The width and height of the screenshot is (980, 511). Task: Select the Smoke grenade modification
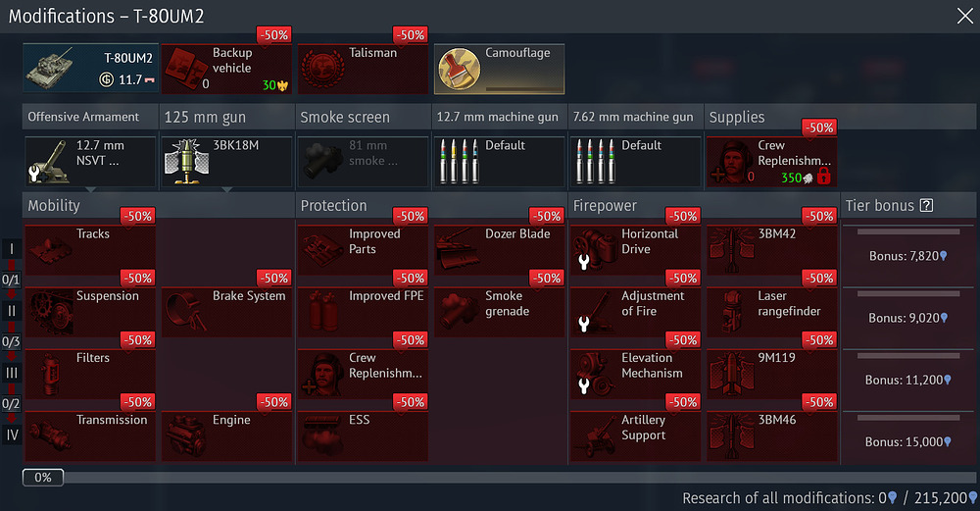click(x=499, y=312)
